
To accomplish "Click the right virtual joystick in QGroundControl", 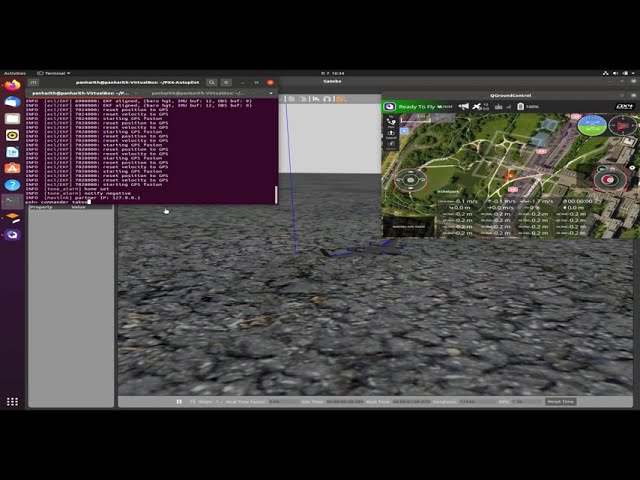I will click(610, 180).
